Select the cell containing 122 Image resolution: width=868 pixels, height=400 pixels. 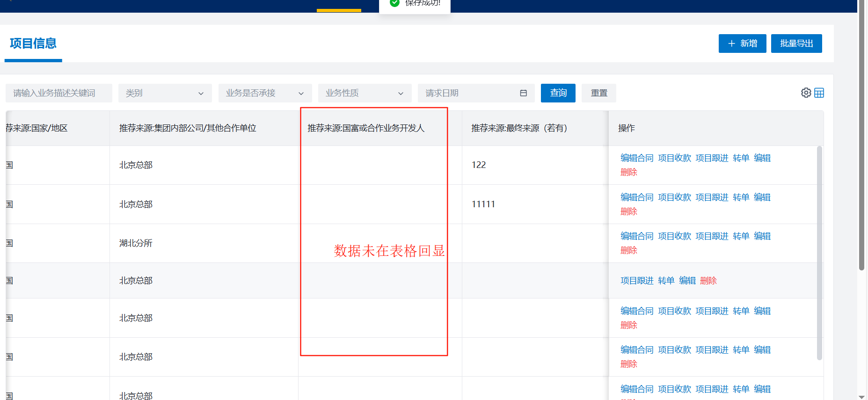coord(535,165)
